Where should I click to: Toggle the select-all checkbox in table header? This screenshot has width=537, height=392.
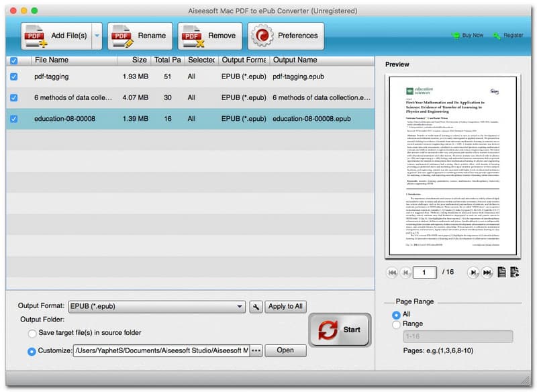[x=15, y=60]
